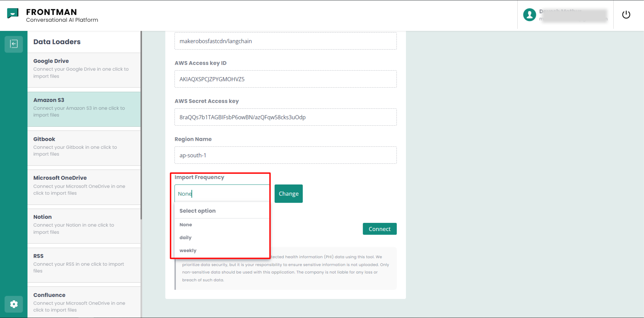Open the Gitbook data loader
644x318 pixels.
(84, 148)
